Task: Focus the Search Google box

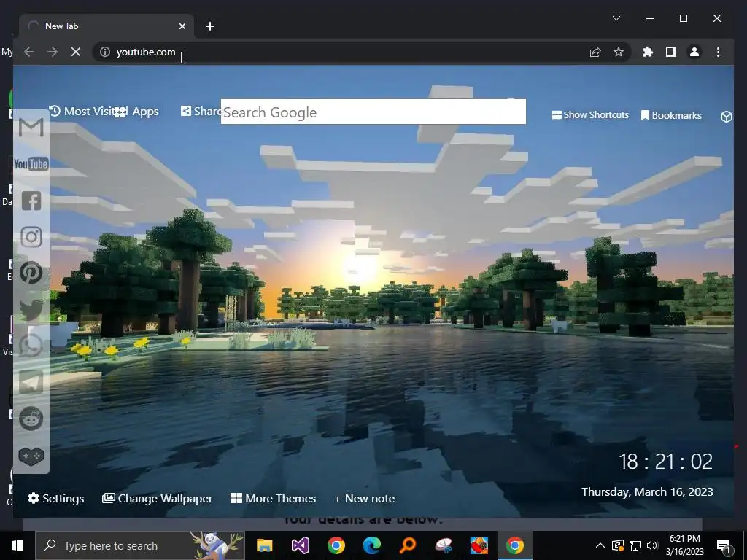Action: (x=373, y=112)
